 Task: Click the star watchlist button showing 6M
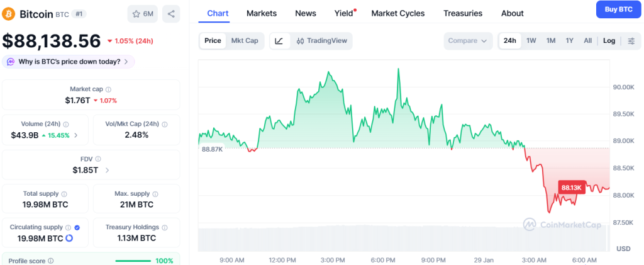143,14
